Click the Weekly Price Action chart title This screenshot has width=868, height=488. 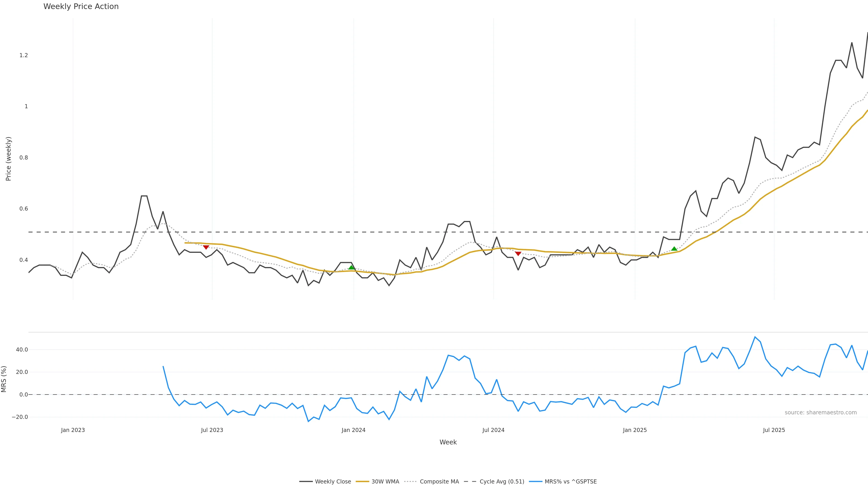point(81,6)
